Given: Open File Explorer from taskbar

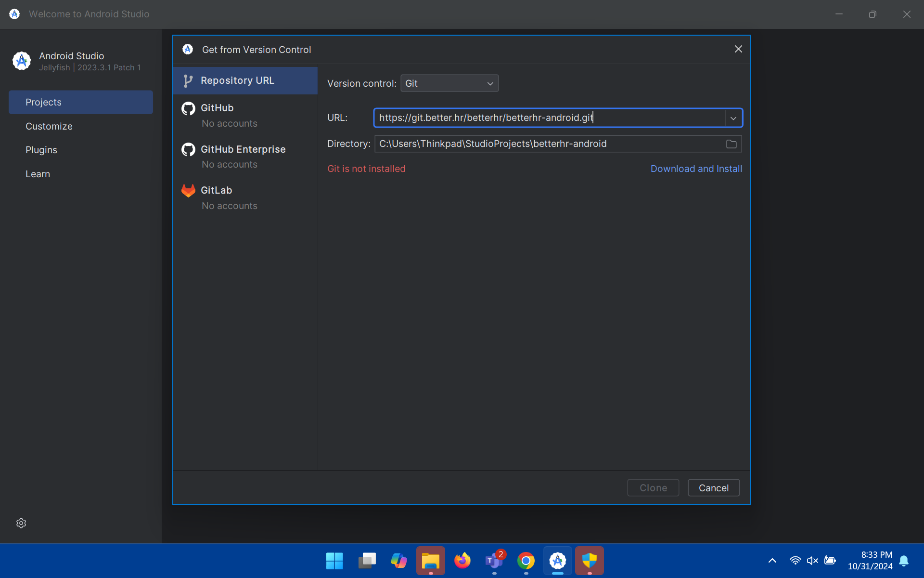Looking at the screenshot, I should click(431, 561).
